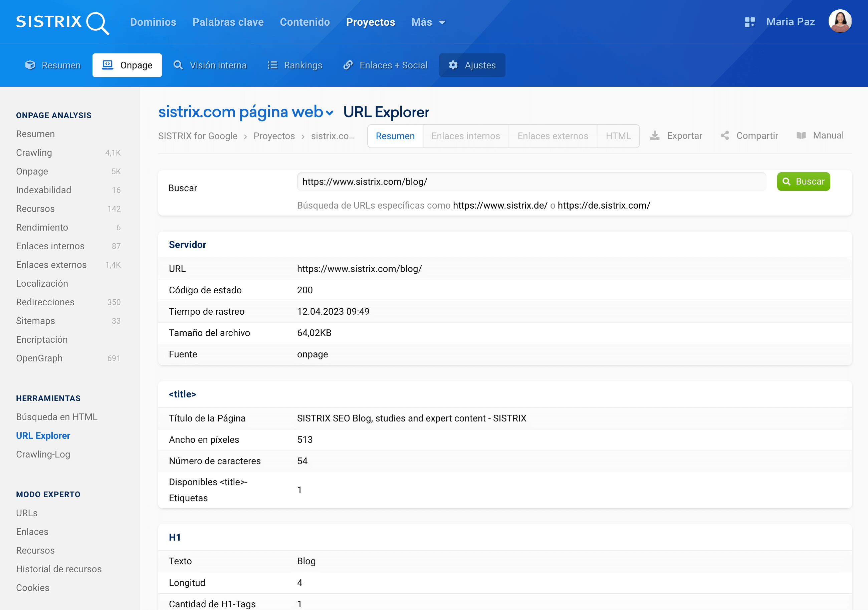Click the Compartir button label
Image resolution: width=868 pixels, height=610 pixels.
[757, 136]
